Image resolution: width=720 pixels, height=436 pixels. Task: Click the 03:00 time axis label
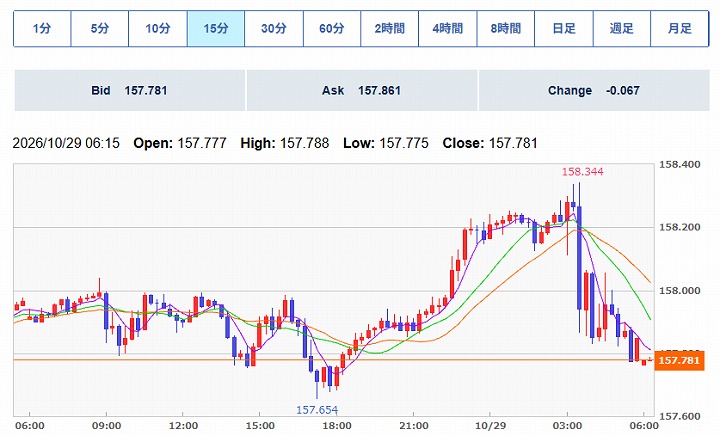[x=567, y=426]
